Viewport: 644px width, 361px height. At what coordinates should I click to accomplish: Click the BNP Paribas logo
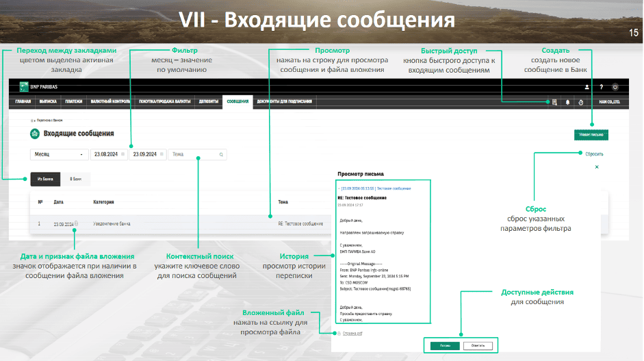tap(38, 87)
